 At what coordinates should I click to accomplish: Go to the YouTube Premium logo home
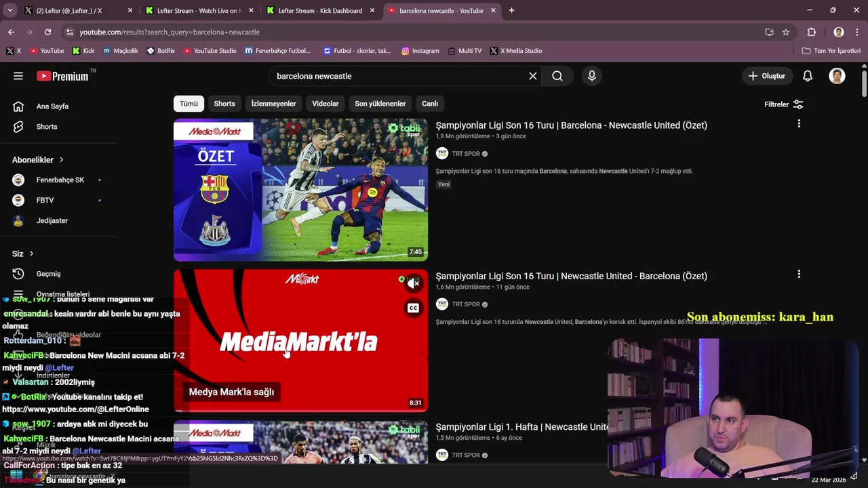pos(62,76)
